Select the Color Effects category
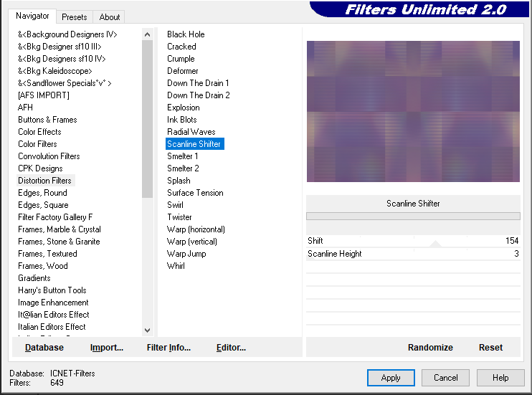 [39, 132]
